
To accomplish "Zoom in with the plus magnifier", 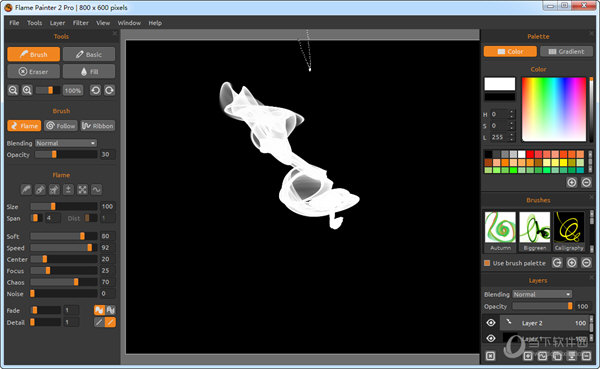I will click(27, 90).
